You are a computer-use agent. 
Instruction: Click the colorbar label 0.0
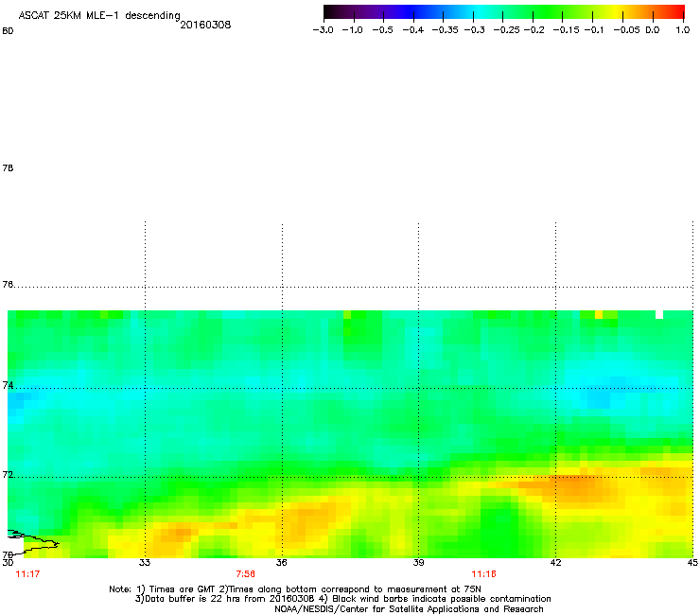pyautogui.click(x=653, y=30)
